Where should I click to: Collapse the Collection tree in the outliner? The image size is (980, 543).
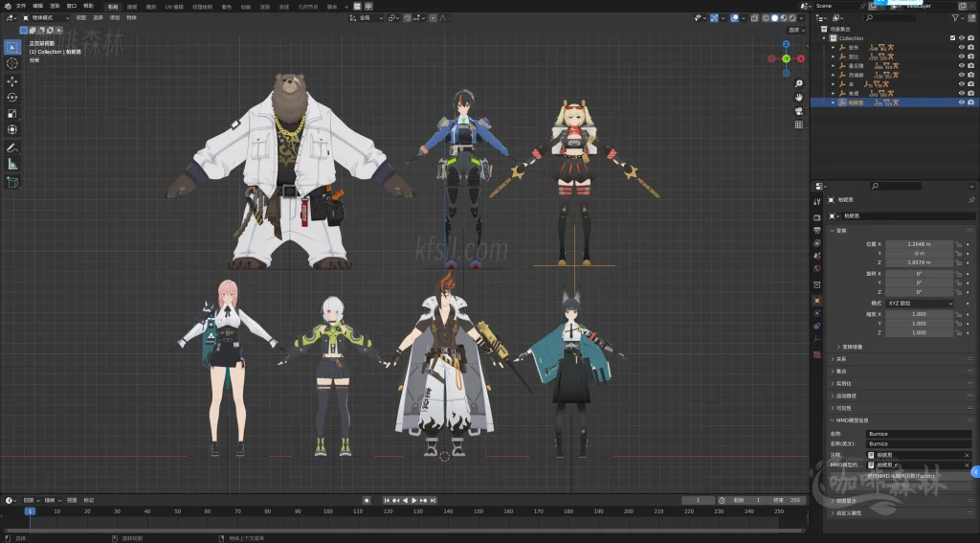[825, 38]
